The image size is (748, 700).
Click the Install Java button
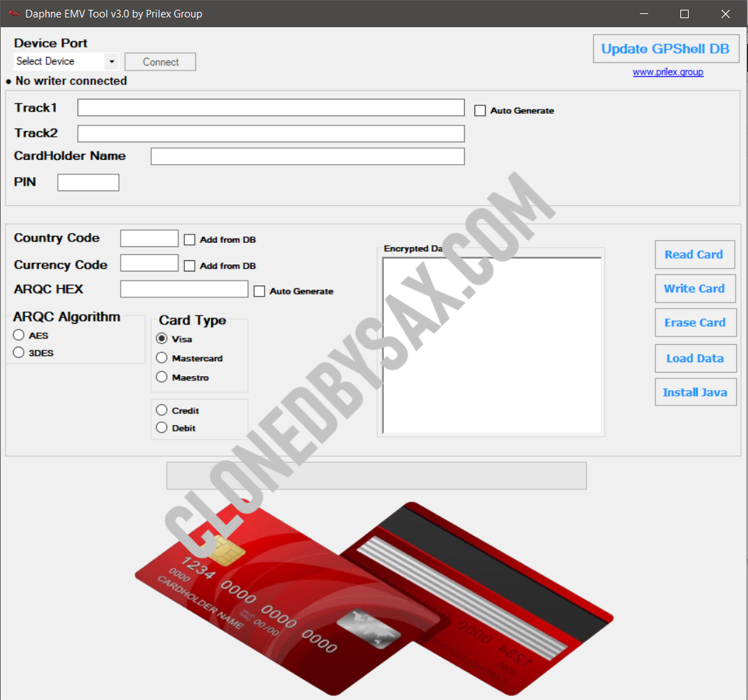tap(696, 392)
